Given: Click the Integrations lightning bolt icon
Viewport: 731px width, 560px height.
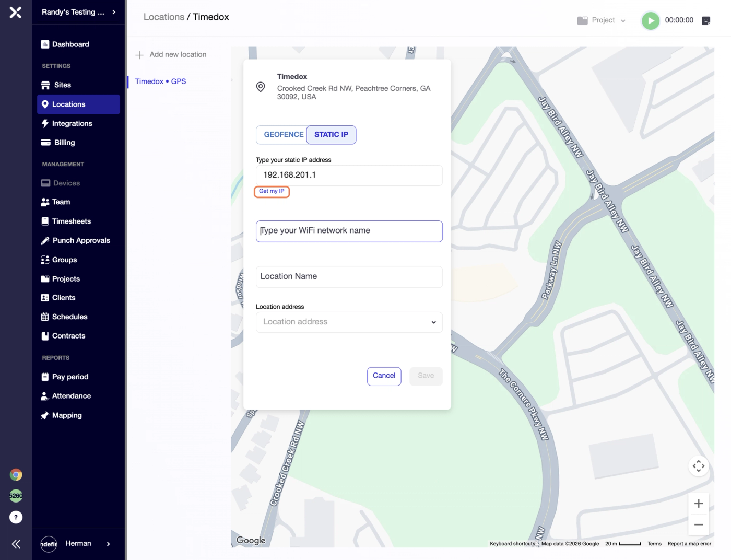Looking at the screenshot, I should [x=45, y=124].
